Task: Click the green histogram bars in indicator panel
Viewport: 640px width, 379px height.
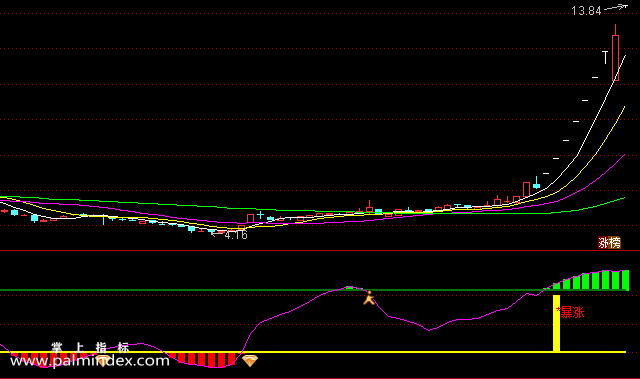Action: [x=591, y=280]
